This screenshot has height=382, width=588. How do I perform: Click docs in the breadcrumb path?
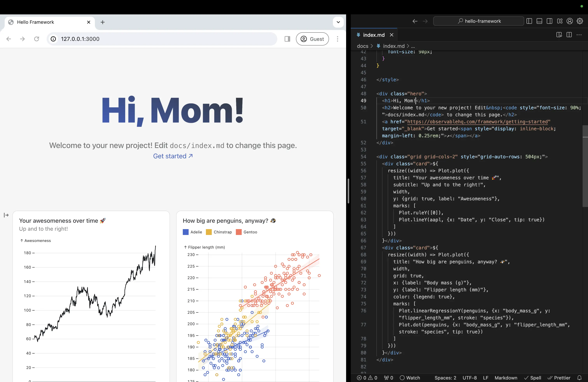coord(362,46)
